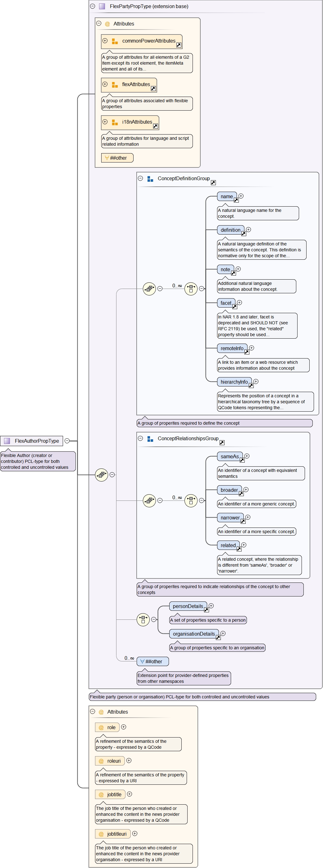This screenshot has width=323, height=868.
Task: Collapse the ConceptDefinitionGroup box
Action: [140, 179]
